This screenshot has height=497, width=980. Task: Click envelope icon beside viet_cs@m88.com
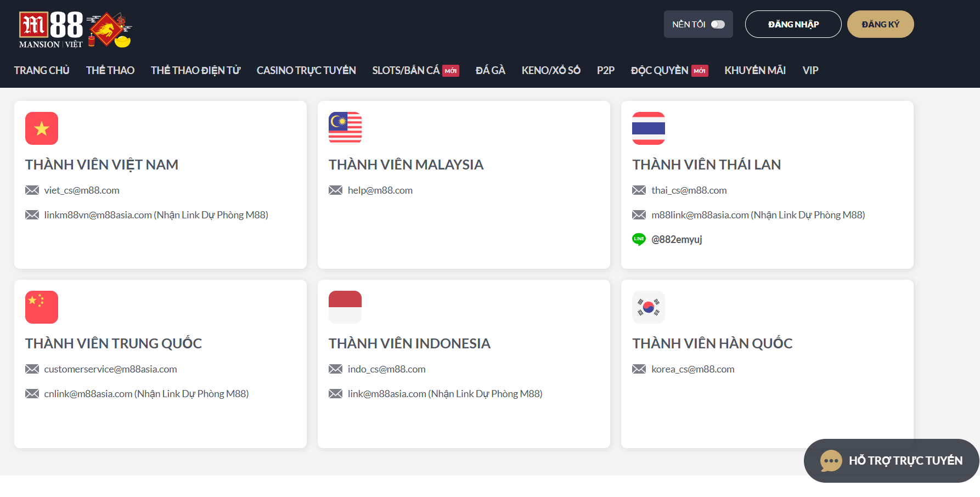tap(32, 190)
